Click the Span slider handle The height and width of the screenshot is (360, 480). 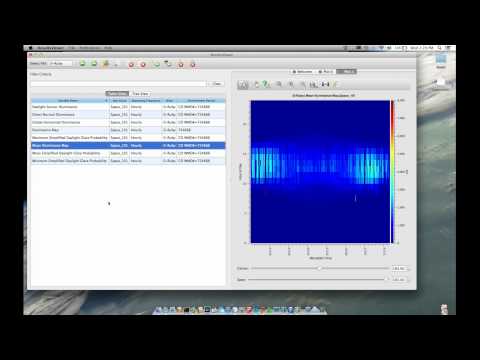tap(388, 279)
